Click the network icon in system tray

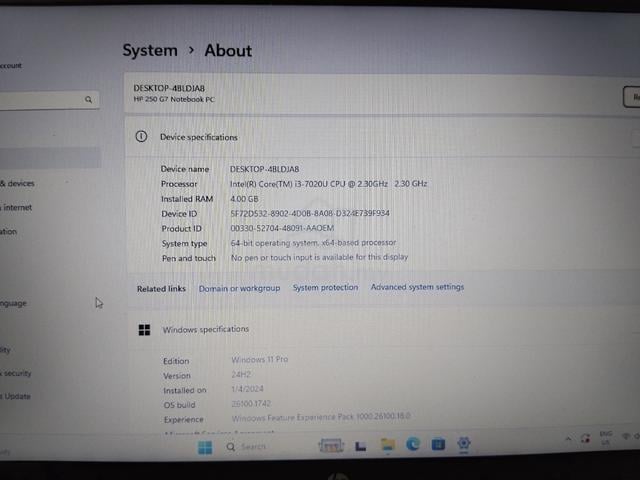[x=625, y=436]
